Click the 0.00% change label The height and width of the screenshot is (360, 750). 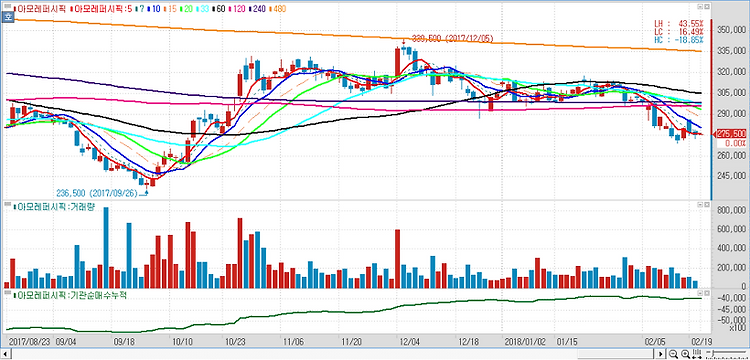pyautogui.click(x=736, y=143)
